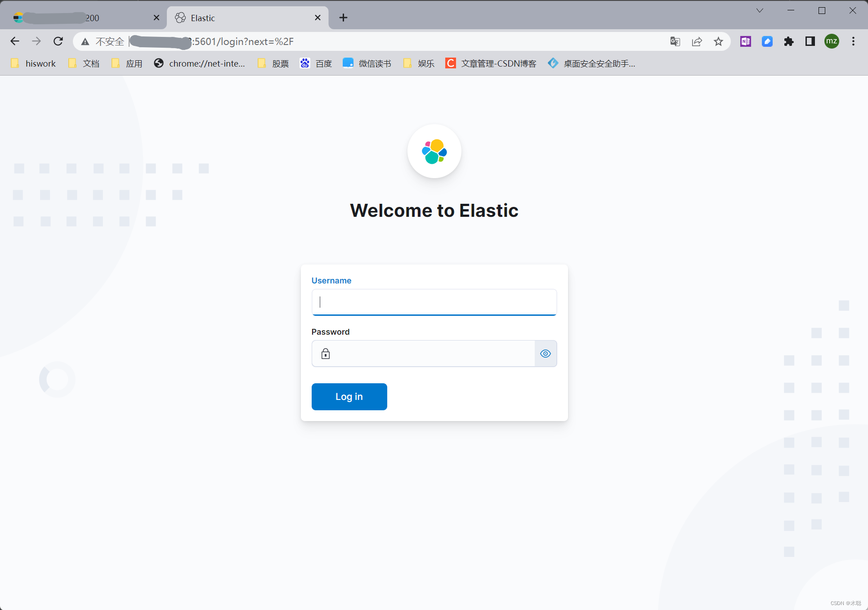Close the browser window
This screenshot has height=610, width=868.
pos(852,10)
